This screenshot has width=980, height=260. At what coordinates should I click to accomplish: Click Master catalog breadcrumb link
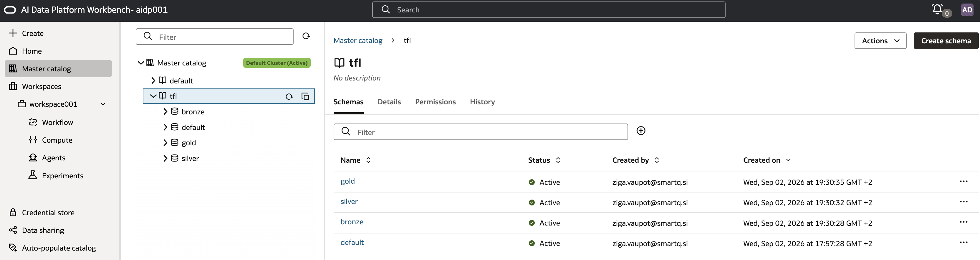357,40
